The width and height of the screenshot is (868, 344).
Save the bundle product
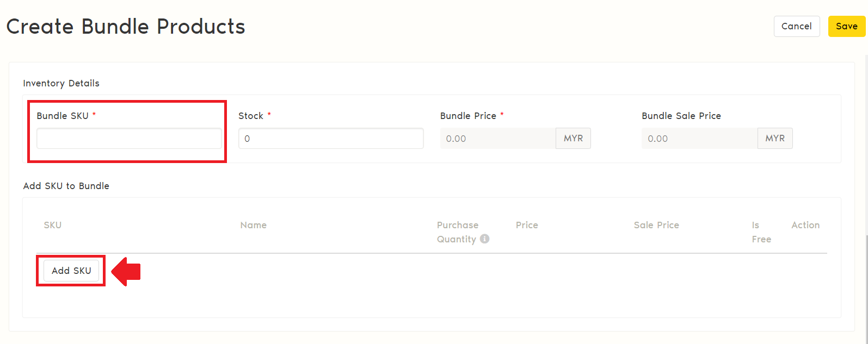(x=846, y=26)
